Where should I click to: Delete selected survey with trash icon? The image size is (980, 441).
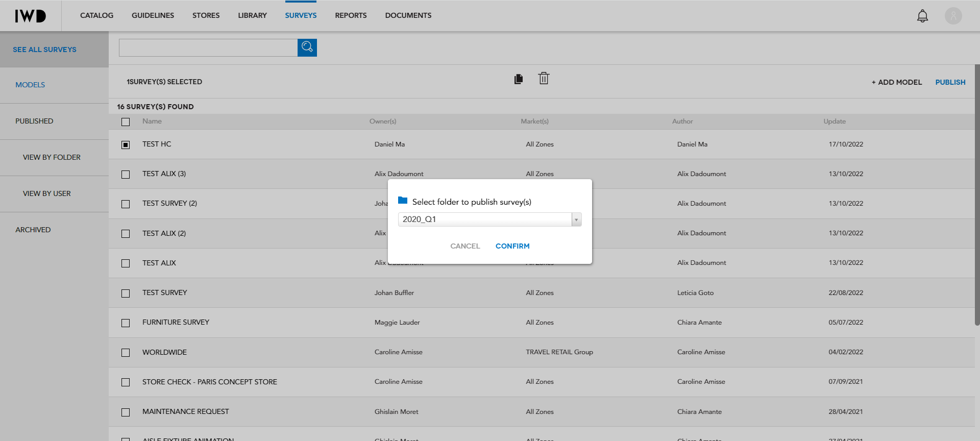click(544, 78)
